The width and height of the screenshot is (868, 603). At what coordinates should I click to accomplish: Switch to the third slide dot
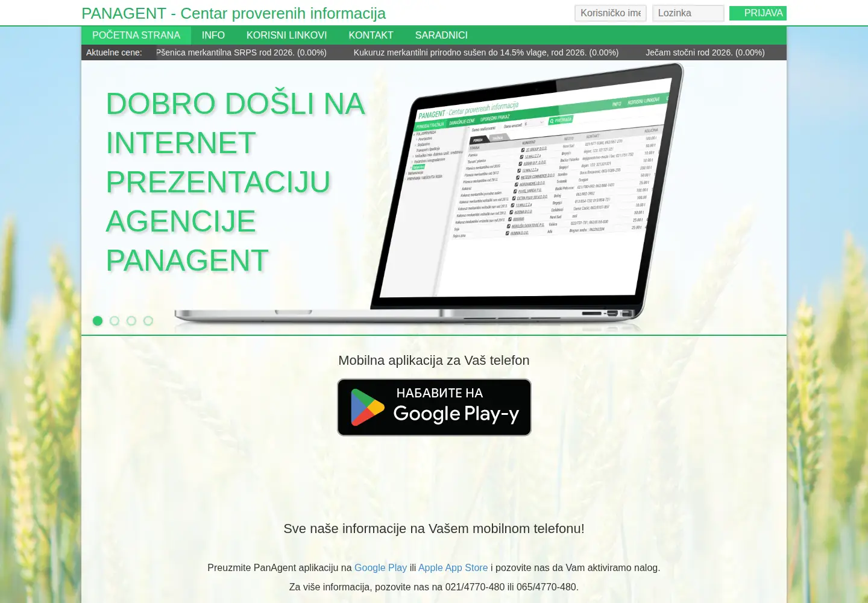click(131, 321)
